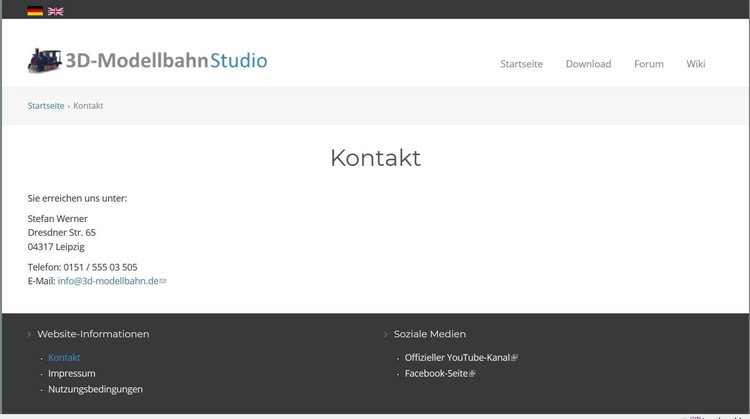Click the Startseite breadcrumb link
Viewport: 750px width, 419px height.
pos(46,106)
